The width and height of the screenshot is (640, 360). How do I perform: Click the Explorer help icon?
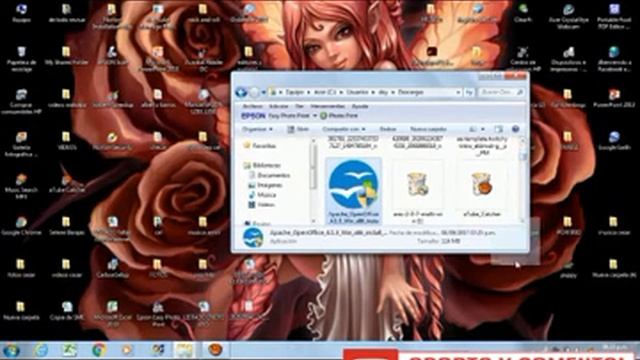coord(516,129)
